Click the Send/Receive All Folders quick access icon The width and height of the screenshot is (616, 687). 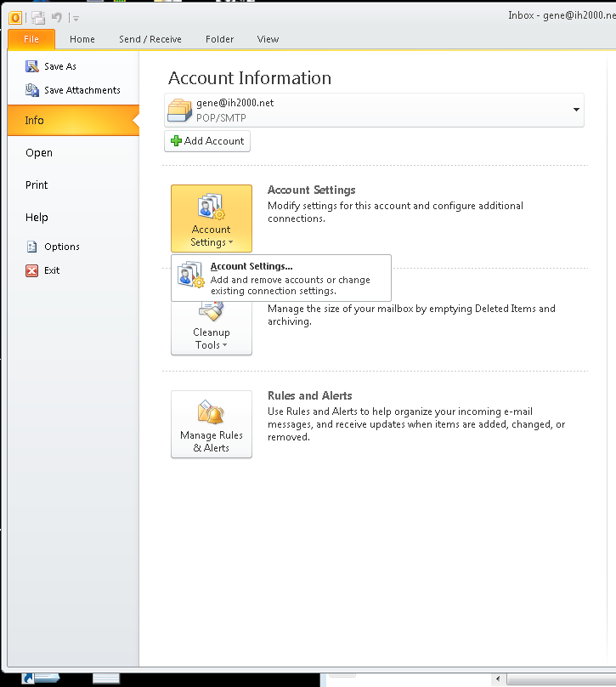coord(38,18)
